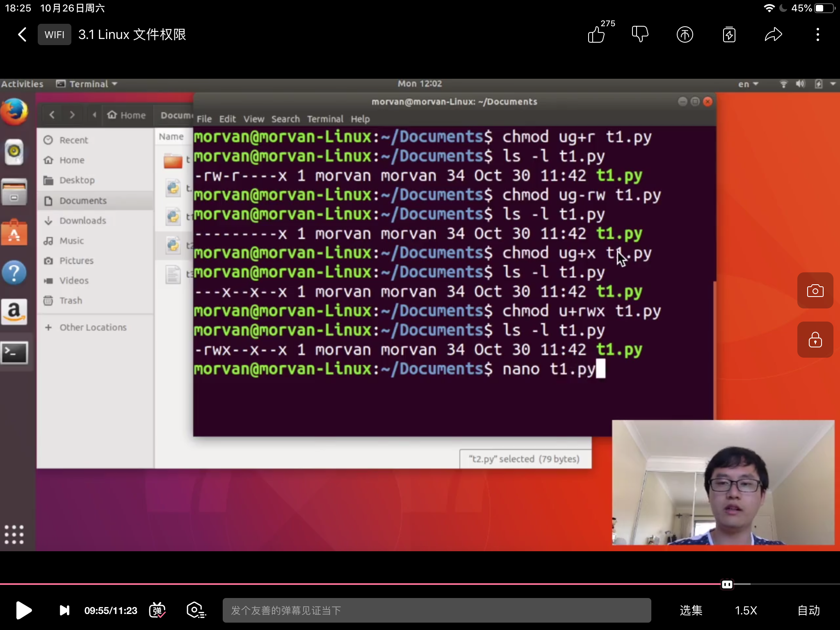
Task: Lock the screen with the padlock icon
Action: (x=815, y=340)
